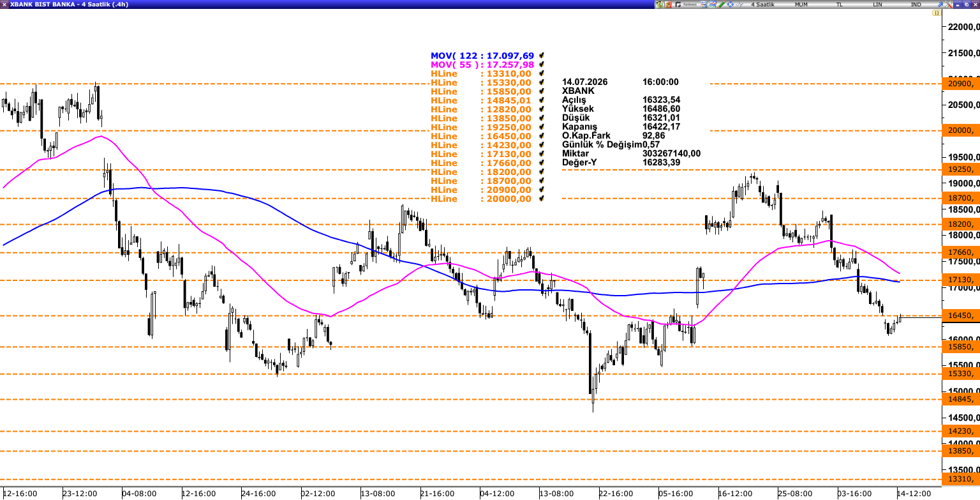Select the green pencil drawing tool
Viewport: 980px width, 500px height.
tap(721, 4)
